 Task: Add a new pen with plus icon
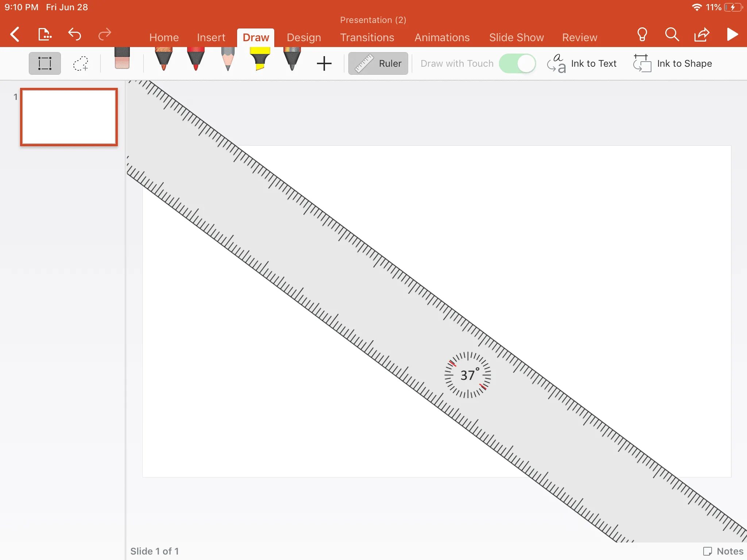pyautogui.click(x=324, y=63)
